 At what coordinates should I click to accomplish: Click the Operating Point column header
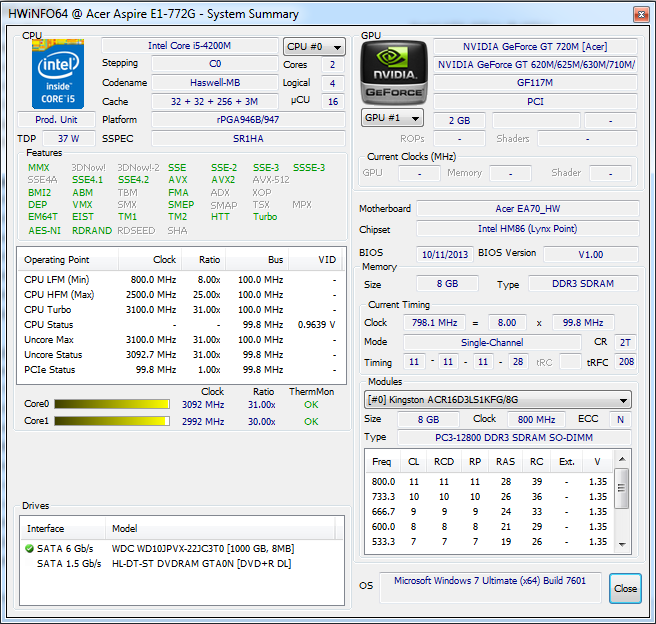[68, 260]
